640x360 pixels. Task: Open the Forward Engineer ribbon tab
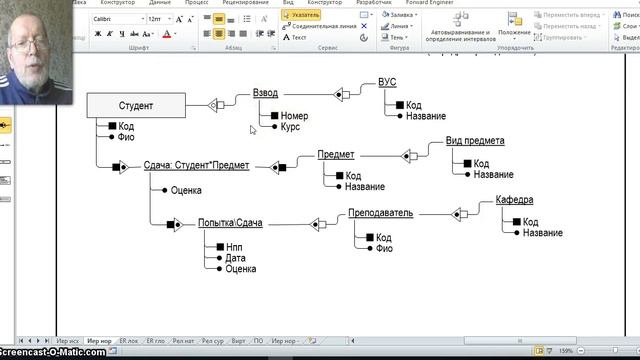[429, 2]
